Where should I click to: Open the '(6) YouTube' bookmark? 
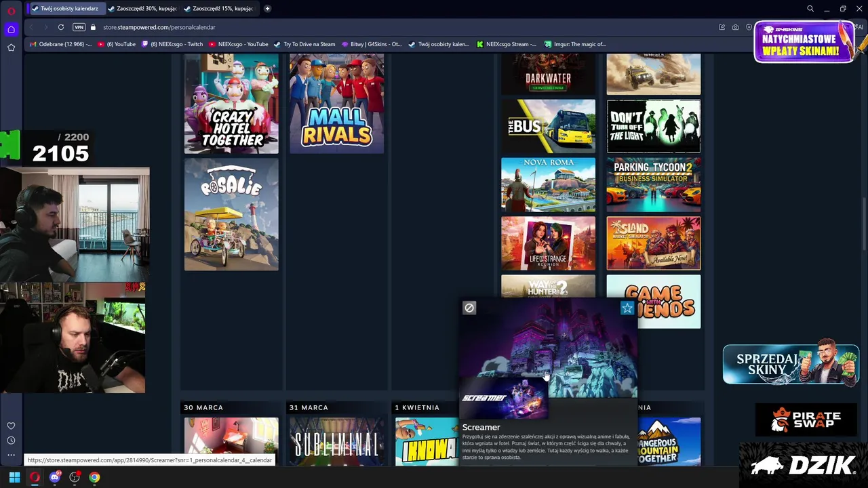pyautogui.click(x=117, y=44)
